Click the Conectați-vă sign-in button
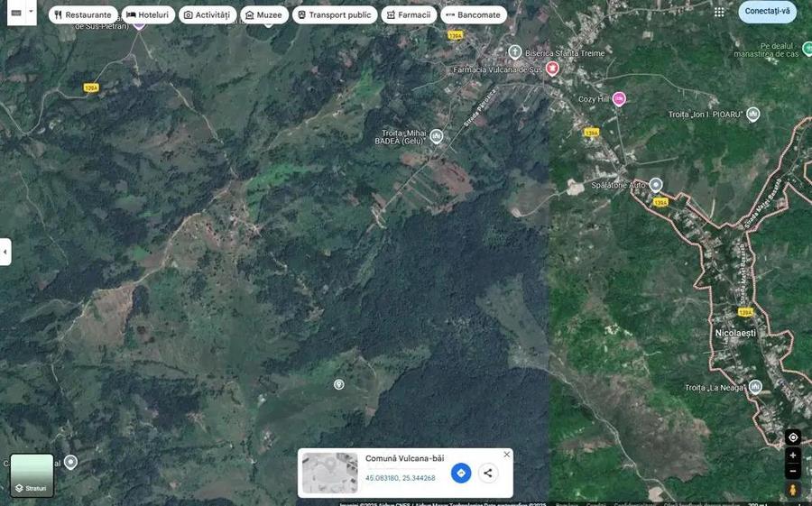The width and height of the screenshot is (812, 506). tap(767, 12)
